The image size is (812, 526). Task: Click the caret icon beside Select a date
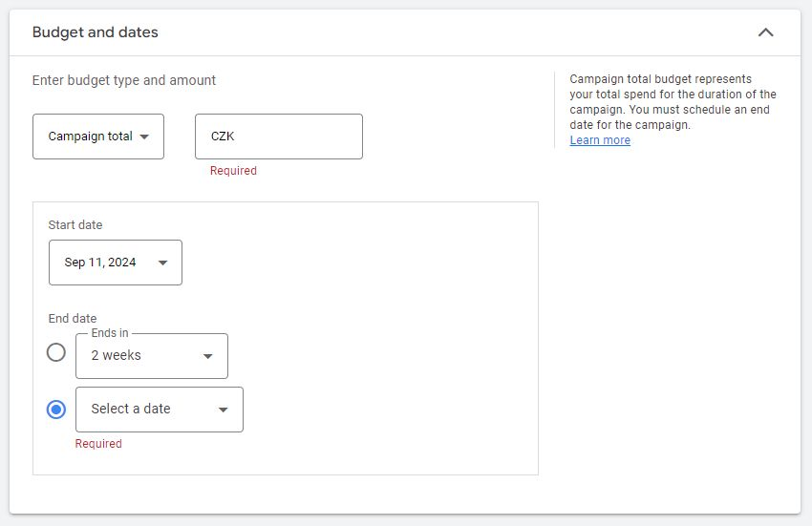tap(224, 410)
